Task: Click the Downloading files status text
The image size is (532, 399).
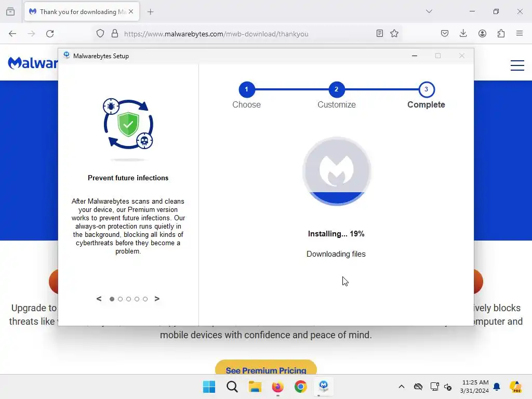Action: click(336, 254)
